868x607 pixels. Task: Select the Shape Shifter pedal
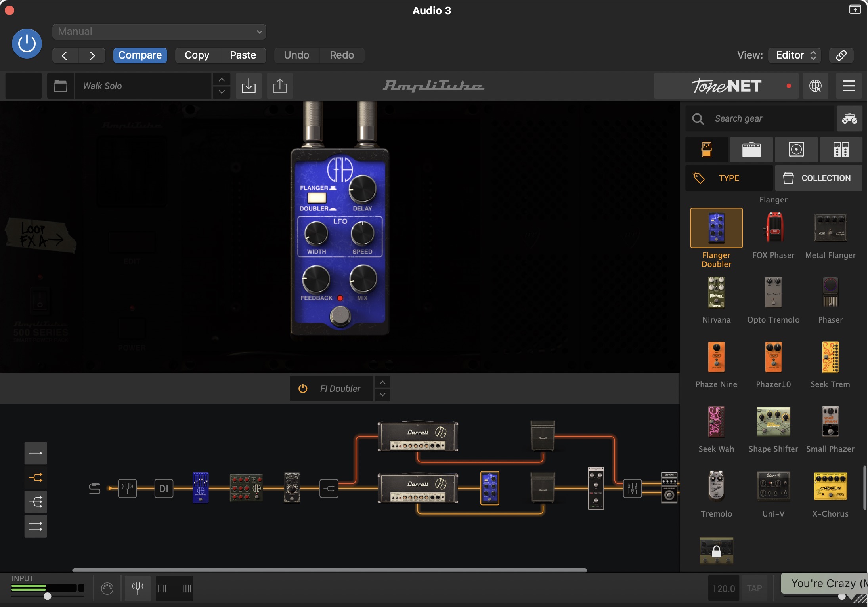click(773, 422)
